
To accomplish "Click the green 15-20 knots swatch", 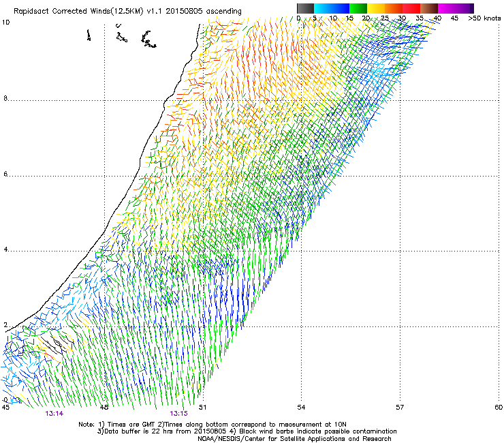I will [358, 8].
